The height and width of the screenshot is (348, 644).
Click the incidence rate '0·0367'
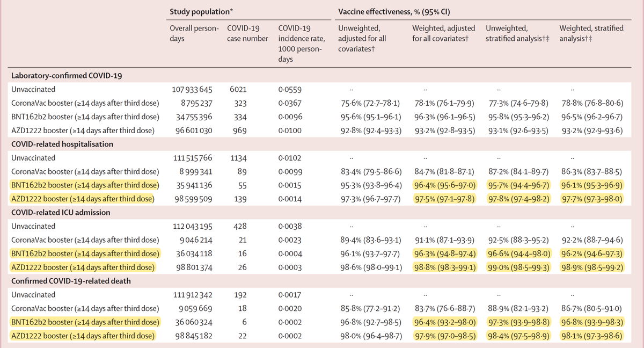pos(290,103)
